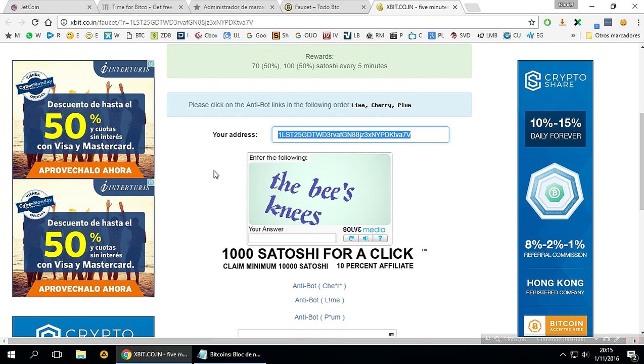Click the green X extension icon
Screen dimensions: 644x364
[577, 22]
